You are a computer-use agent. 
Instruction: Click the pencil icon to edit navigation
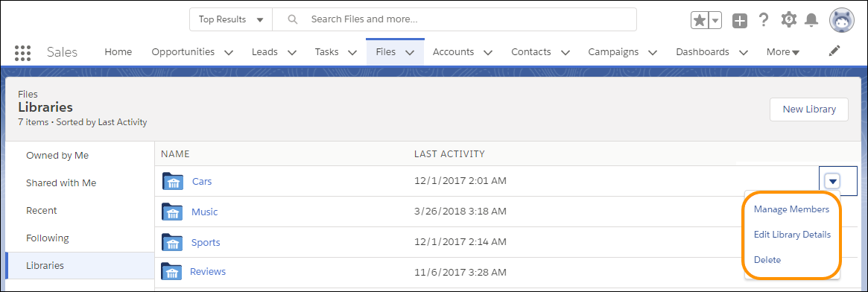pyautogui.click(x=834, y=51)
